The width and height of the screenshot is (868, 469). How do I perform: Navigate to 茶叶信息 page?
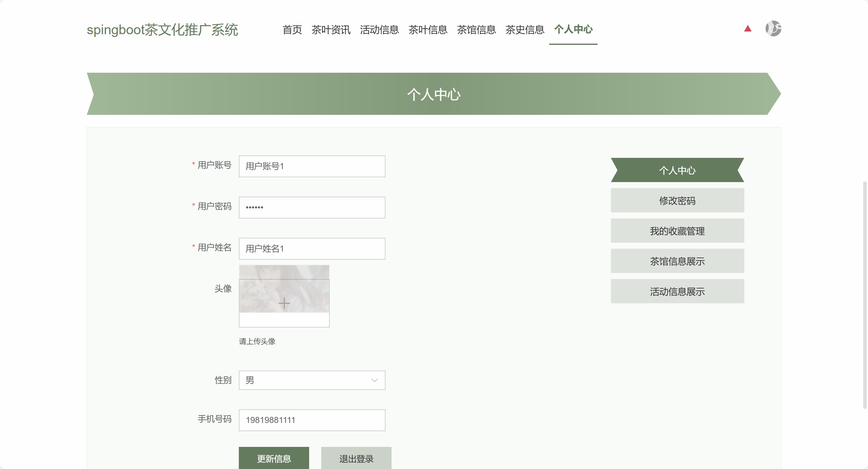point(428,30)
